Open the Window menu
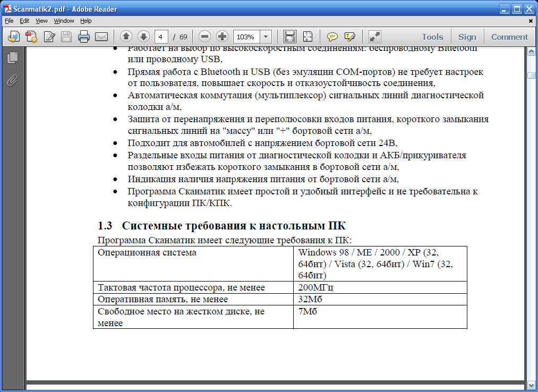The image size is (538, 392). pyautogui.click(x=64, y=21)
